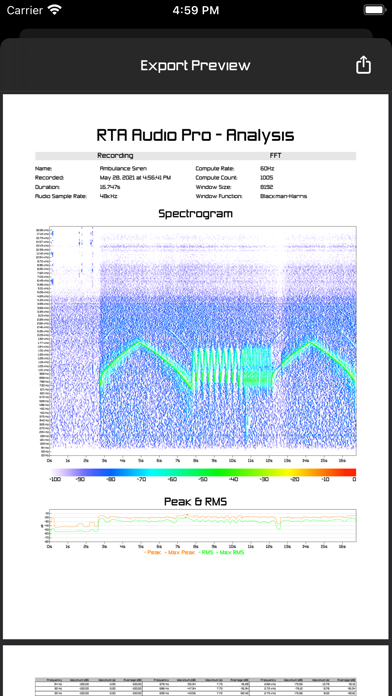
Task: Click the 8192 window size value
Action: click(266, 187)
